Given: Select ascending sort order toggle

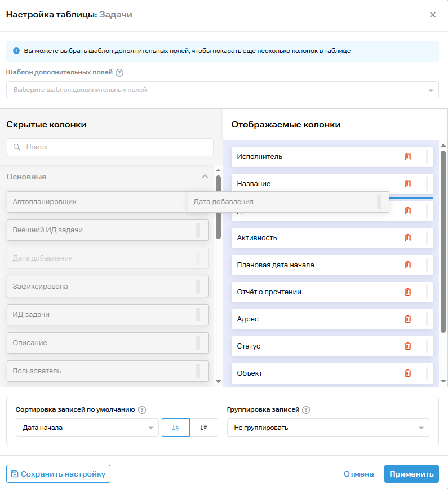Looking at the screenshot, I should 175,428.
